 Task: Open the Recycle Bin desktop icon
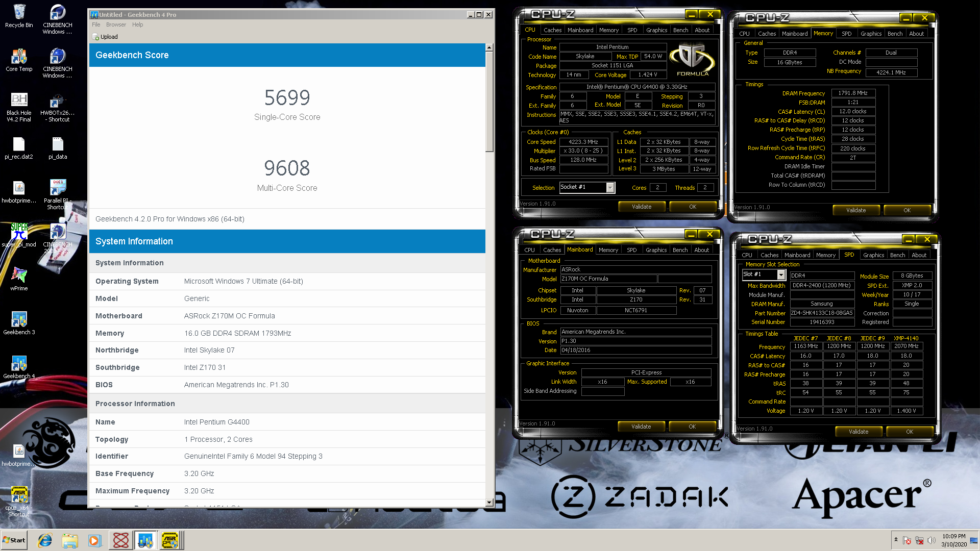pos(19,16)
